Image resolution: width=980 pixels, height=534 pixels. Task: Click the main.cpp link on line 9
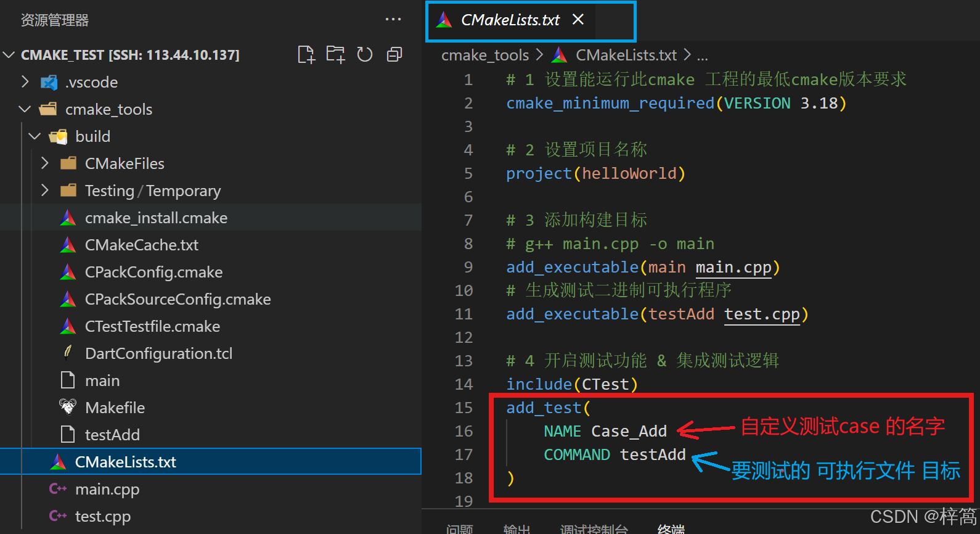pos(733,268)
